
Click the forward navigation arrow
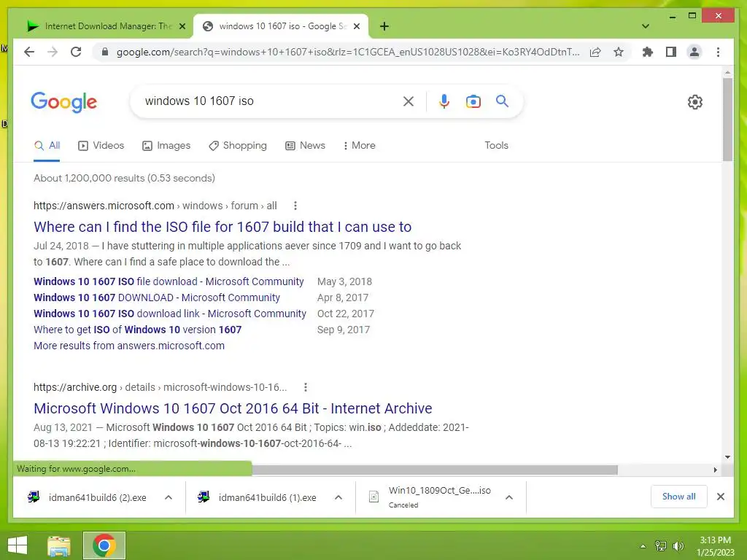tap(53, 52)
